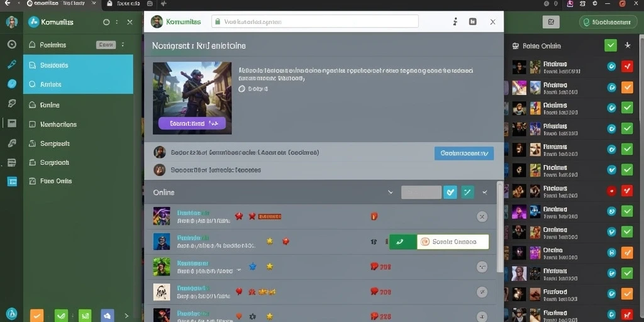Image resolution: width=644 pixels, height=322 pixels.
Task: Click the gray badge button on the home row
Action: pos(106,45)
